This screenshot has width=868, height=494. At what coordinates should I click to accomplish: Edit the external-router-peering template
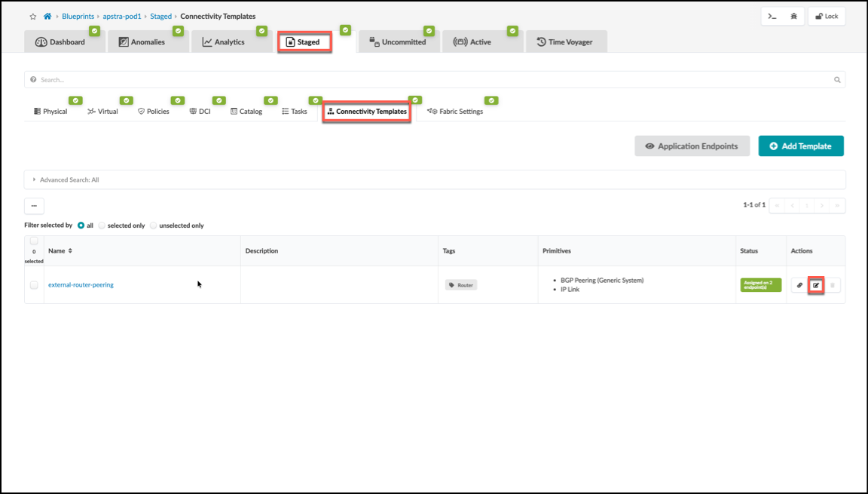click(x=816, y=285)
